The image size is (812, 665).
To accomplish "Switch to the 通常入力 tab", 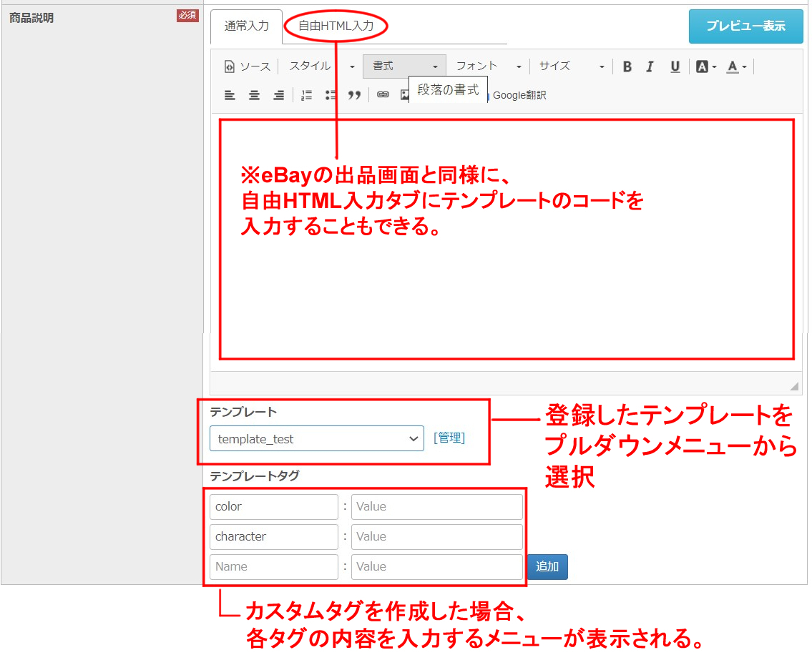I will click(247, 26).
